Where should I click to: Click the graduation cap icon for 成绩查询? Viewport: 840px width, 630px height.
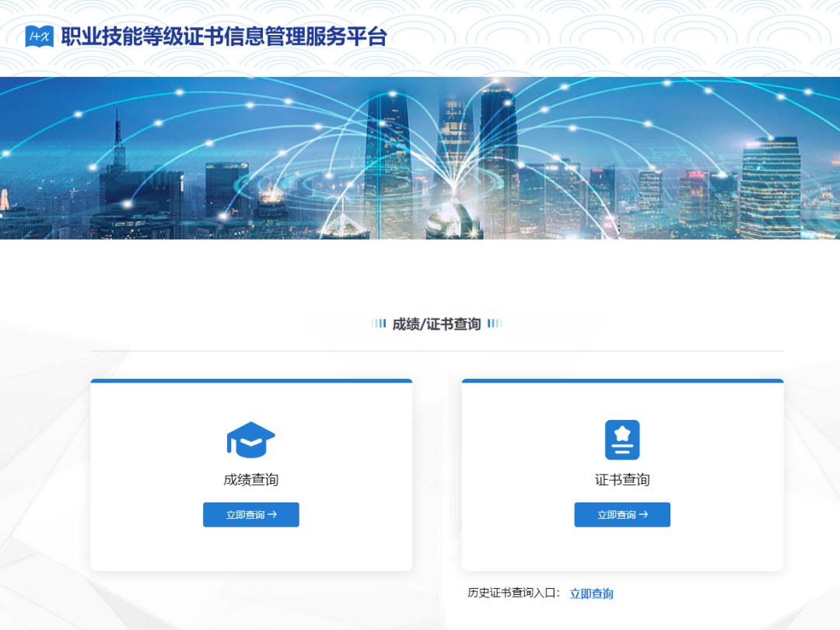tap(250, 439)
